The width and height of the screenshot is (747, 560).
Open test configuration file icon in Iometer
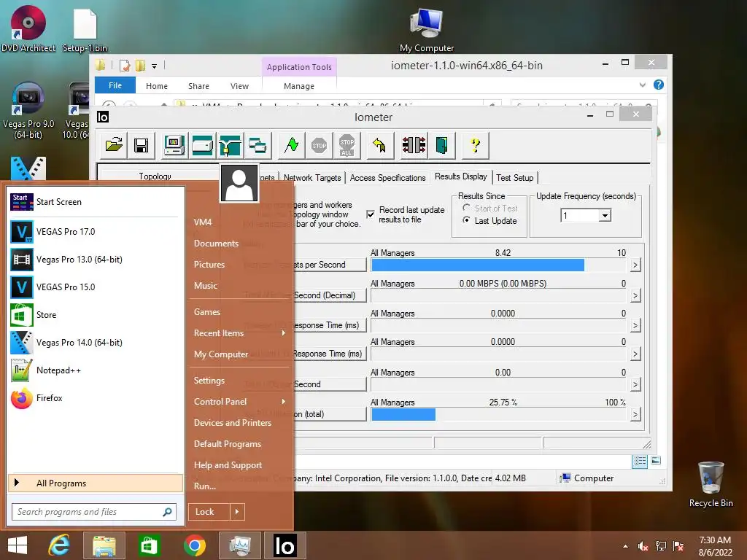point(114,145)
